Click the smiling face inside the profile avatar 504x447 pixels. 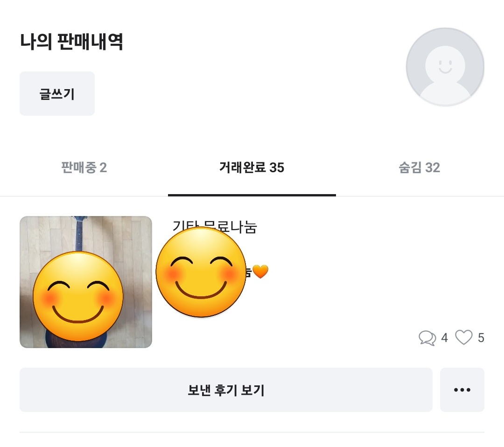click(445, 64)
